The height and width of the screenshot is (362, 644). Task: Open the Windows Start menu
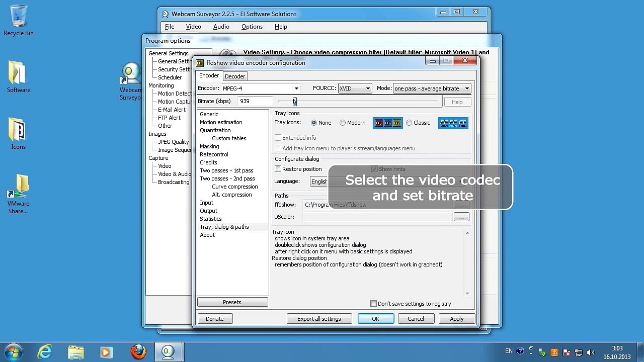pos(13,351)
